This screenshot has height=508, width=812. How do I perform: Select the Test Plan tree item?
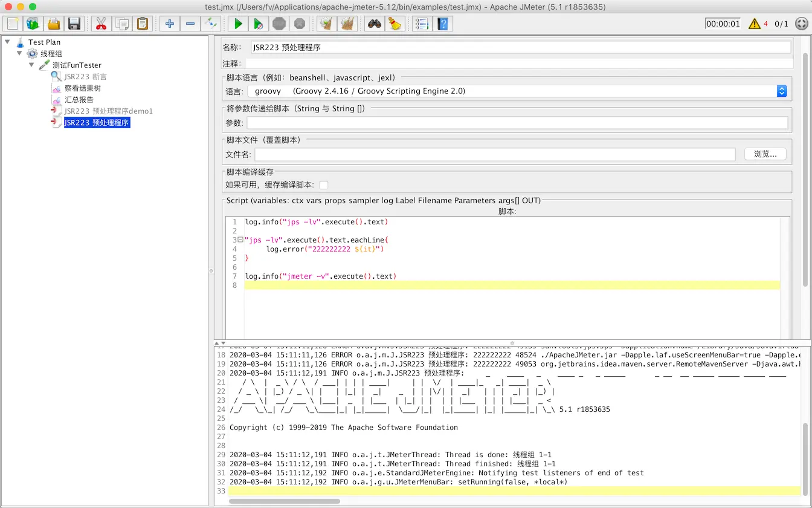tap(44, 42)
